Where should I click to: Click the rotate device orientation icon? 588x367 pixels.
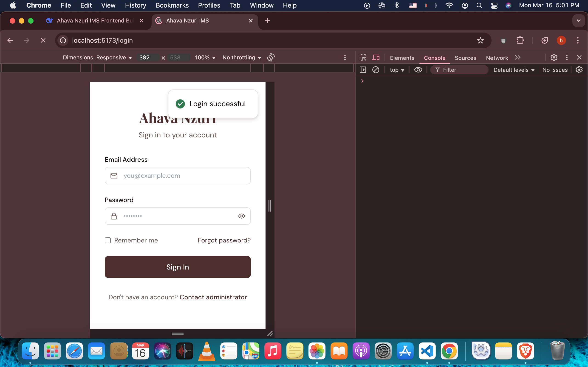[x=271, y=58]
